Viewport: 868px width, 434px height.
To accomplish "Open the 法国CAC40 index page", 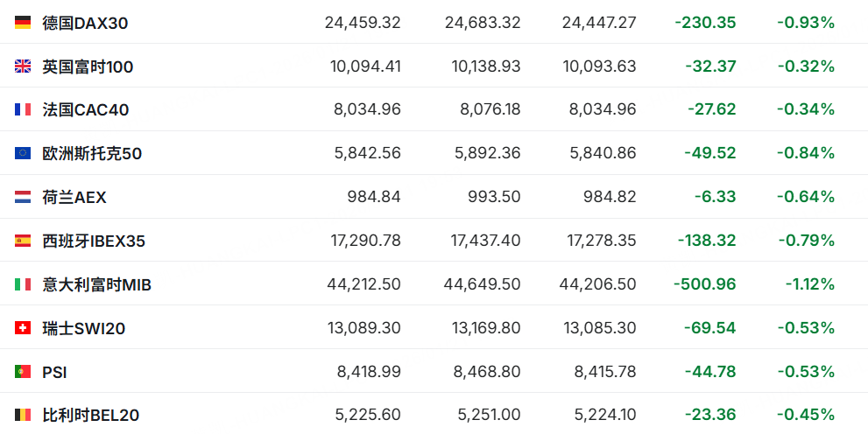I will point(86,109).
